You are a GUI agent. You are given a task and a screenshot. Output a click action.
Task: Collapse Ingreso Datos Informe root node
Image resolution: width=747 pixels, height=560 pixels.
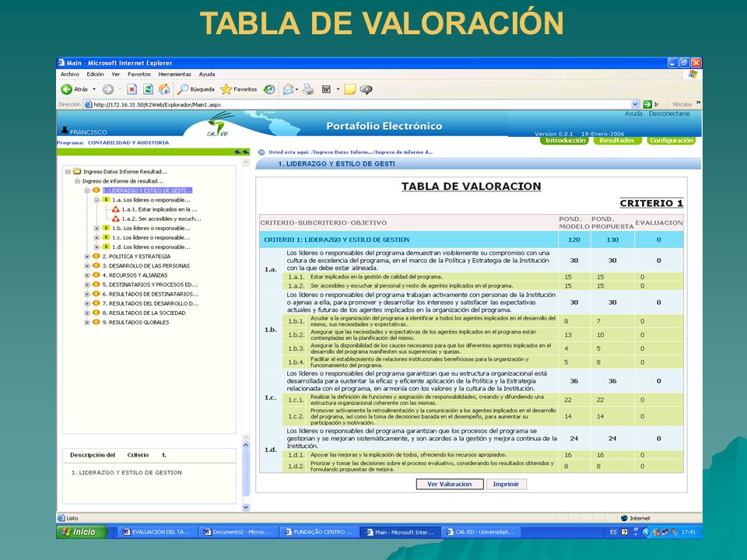[x=68, y=171]
